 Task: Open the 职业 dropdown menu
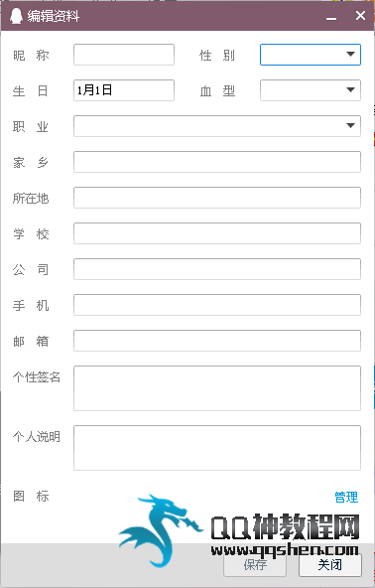click(350, 125)
